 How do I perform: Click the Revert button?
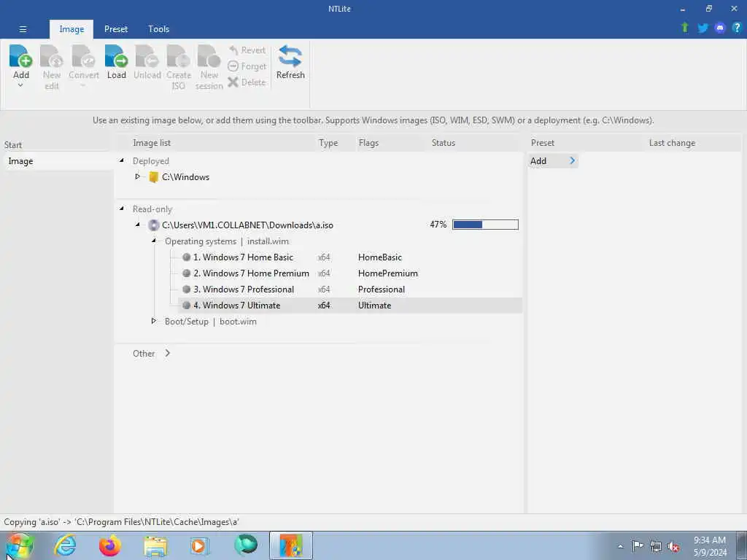247,50
